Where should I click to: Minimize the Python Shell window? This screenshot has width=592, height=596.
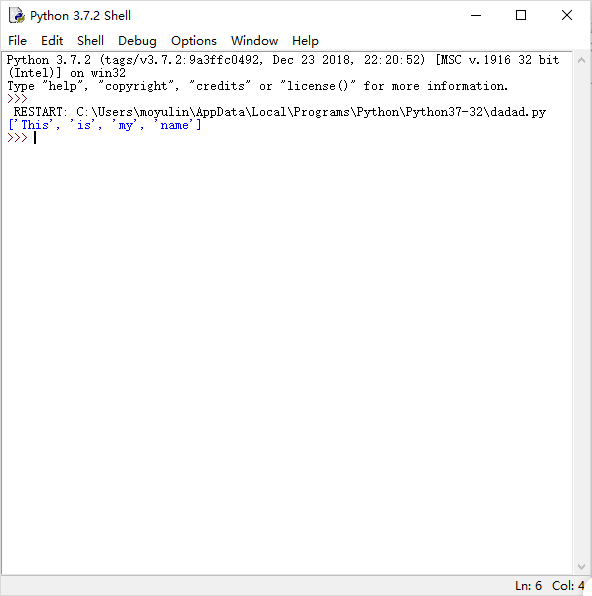pos(476,16)
